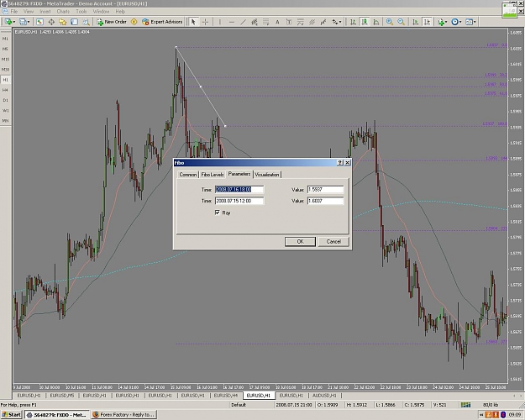Switch to the Visualization tab
The image size is (525, 420).
coord(267,175)
